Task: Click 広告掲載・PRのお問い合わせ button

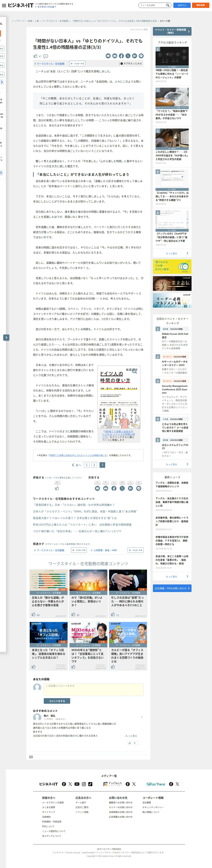Action: pyautogui.click(x=172, y=588)
